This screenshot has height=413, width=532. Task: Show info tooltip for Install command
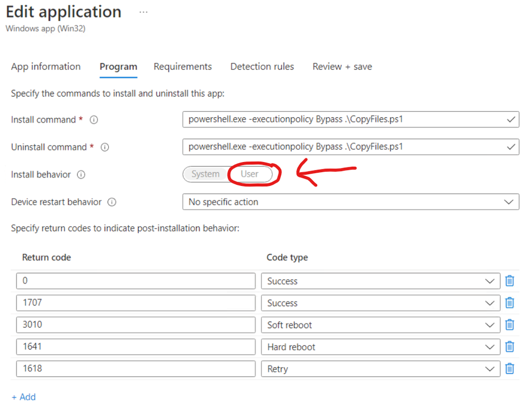tap(94, 120)
